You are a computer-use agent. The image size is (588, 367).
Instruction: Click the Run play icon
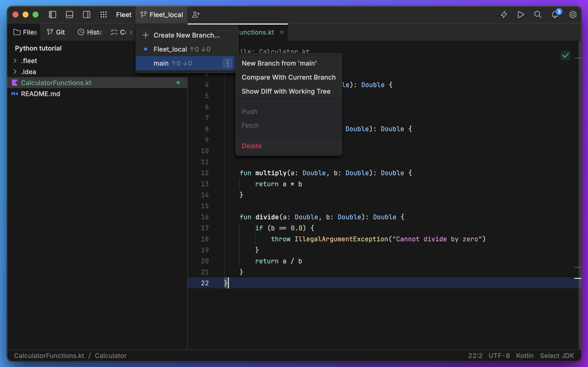[521, 15]
